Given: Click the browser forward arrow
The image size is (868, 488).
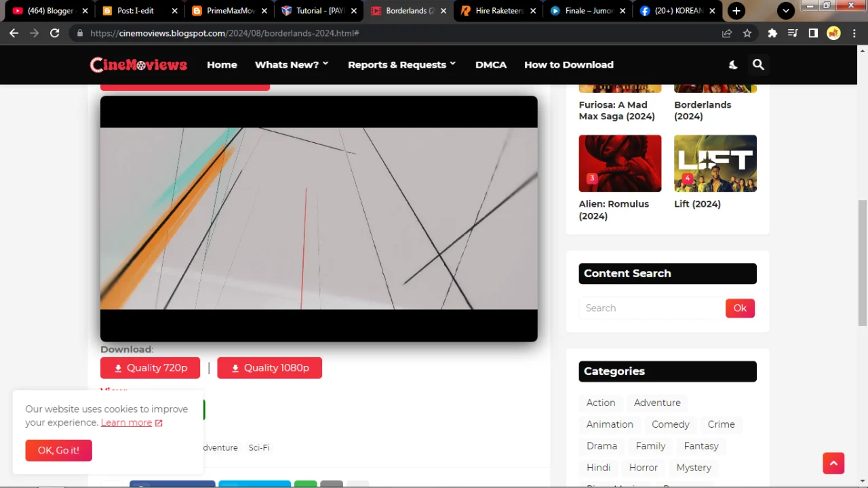Looking at the screenshot, I should (34, 33).
